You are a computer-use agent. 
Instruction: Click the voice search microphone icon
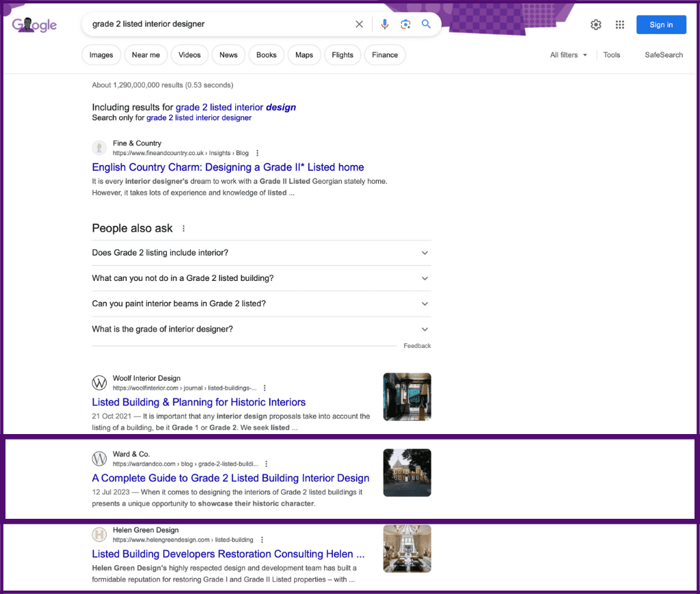pos(384,25)
